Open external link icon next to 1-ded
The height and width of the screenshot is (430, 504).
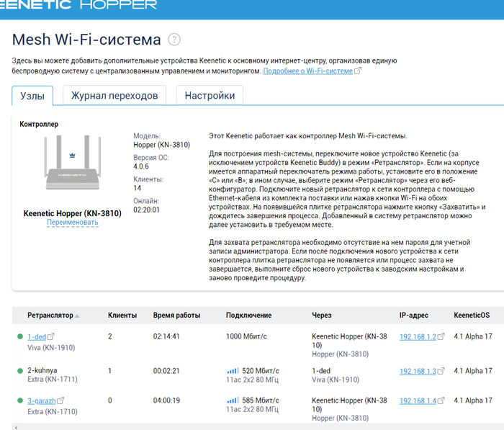51,336
